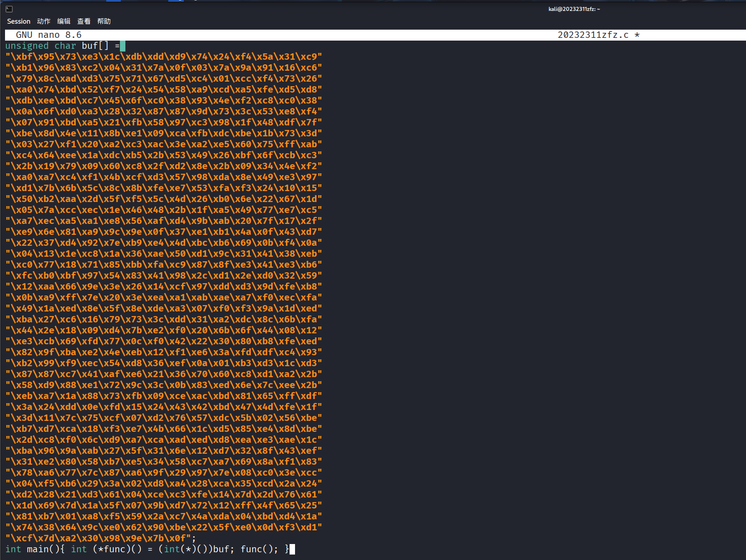Click the line starting with \xa7\xec\xa5
Viewport: 746px width, 560px height.
(x=164, y=221)
